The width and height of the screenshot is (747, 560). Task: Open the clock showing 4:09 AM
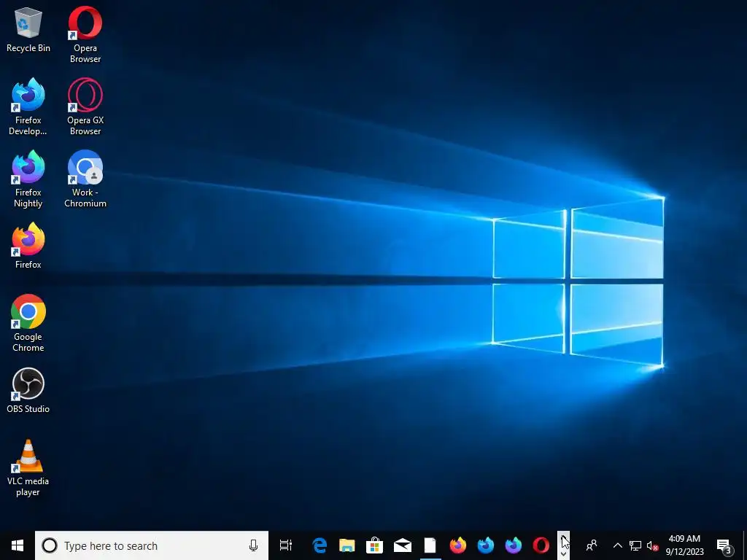tap(684, 545)
